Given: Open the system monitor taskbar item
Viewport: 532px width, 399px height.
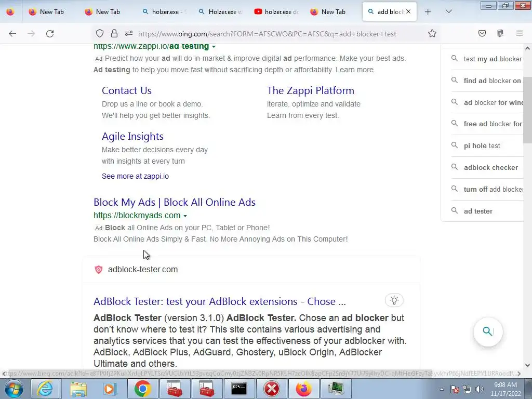Looking at the screenshot, I should 336,389.
